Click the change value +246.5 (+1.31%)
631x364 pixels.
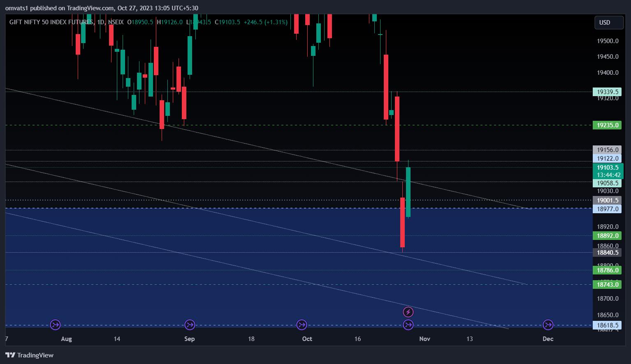[x=266, y=22]
